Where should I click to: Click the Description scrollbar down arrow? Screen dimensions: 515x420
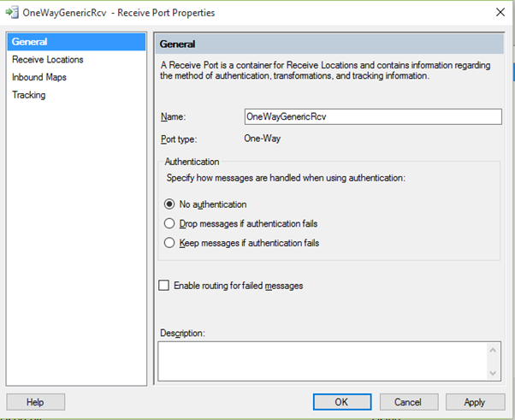click(493, 373)
